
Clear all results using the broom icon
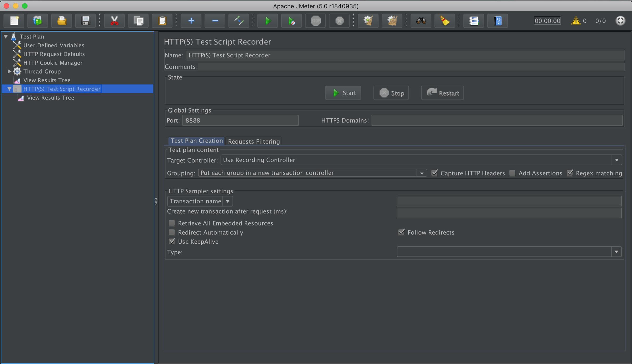coord(445,21)
